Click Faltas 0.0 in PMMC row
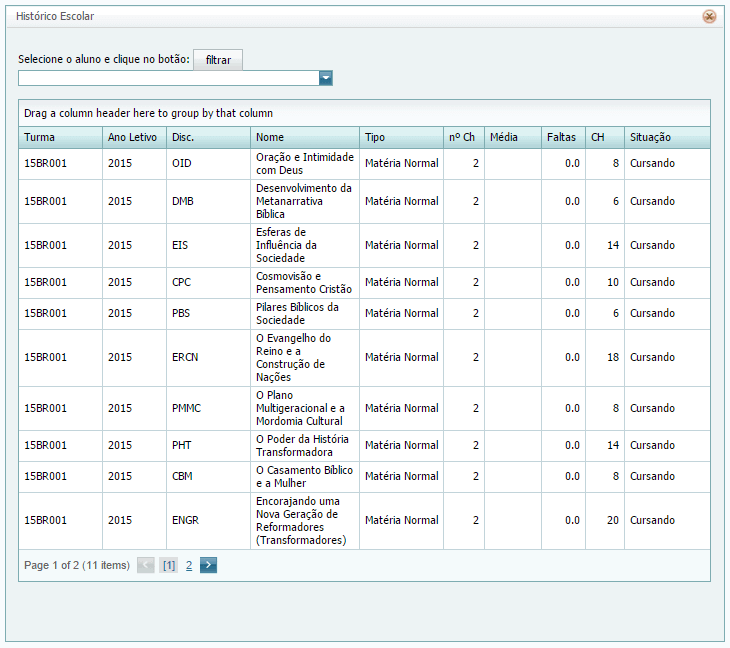This screenshot has height=648, width=730. [x=572, y=408]
